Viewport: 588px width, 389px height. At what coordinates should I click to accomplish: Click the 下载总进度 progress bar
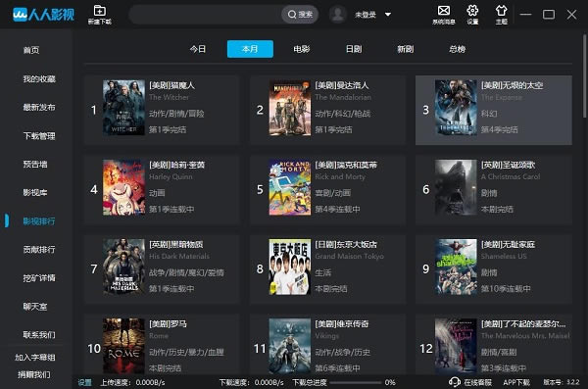click(x=355, y=382)
